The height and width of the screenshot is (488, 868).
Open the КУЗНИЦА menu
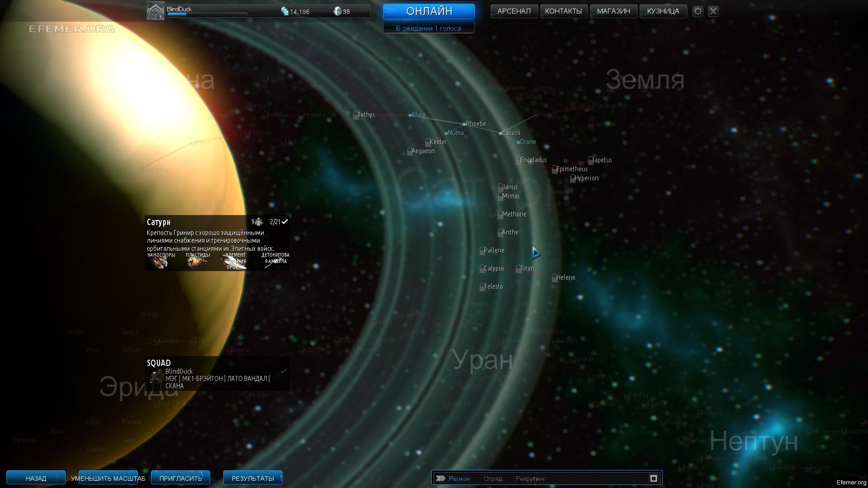tap(663, 11)
